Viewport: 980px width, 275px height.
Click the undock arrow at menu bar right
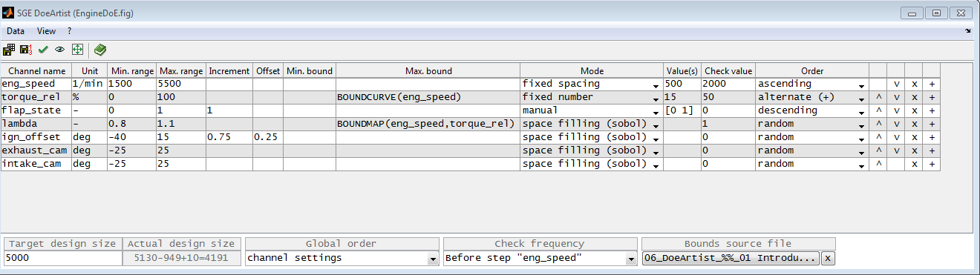(968, 31)
